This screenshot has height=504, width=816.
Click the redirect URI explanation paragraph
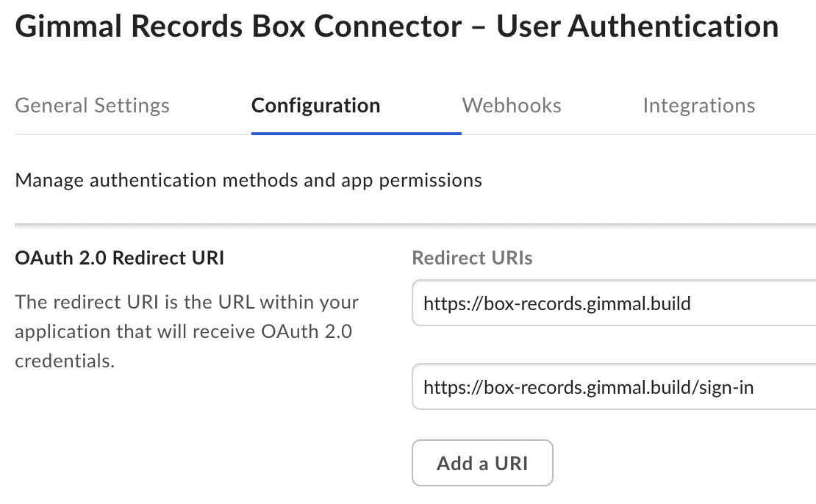[187, 331]
